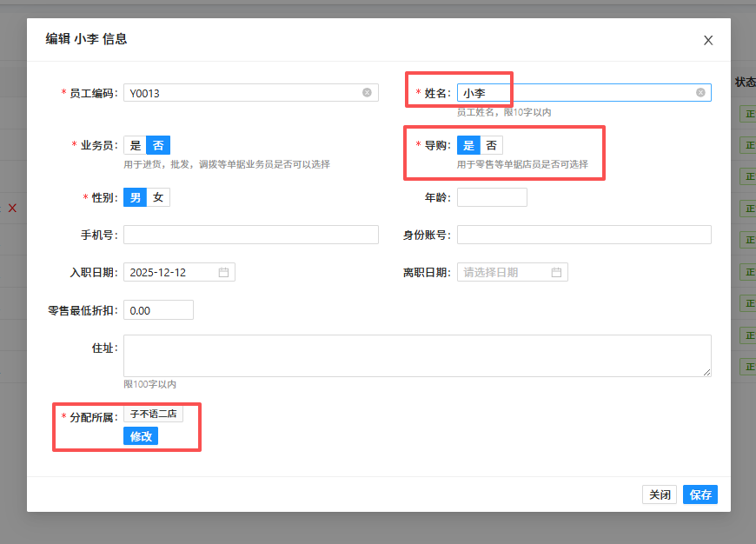This screenshot has width=756, height=544.
Task: Switch 导购 to 否
Action: coord(492,145)
